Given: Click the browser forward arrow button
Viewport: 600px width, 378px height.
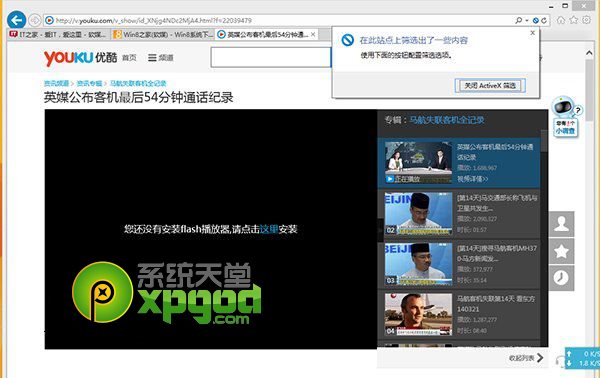Looking at the screenshot, I should pyautogui.click(x=35, y=20).
